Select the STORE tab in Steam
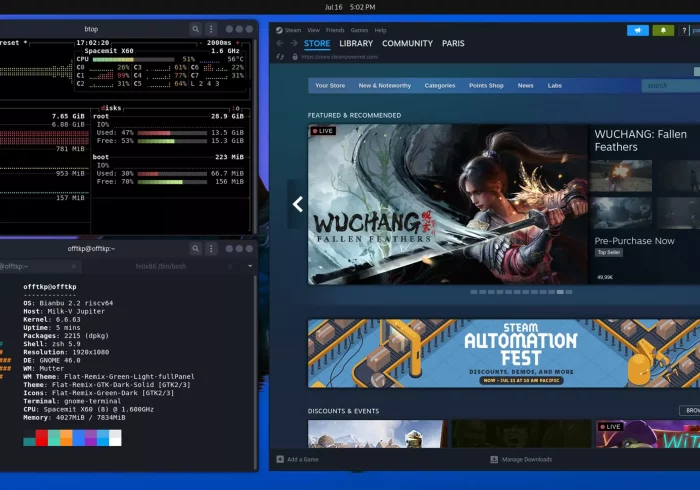The height and width of the screenshot is (490, 700). [x=317, y=43]
